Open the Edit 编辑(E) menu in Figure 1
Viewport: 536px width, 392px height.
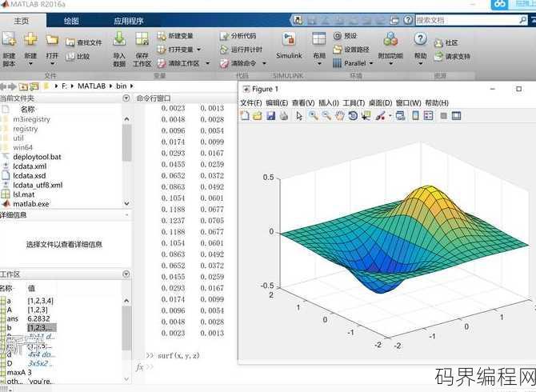[x=277, y=103]
